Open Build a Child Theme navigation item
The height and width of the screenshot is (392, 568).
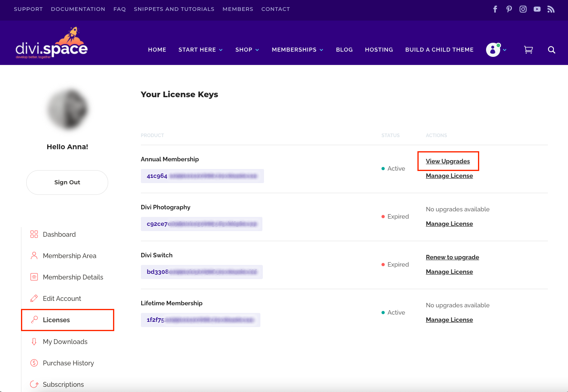click(439, 50)
